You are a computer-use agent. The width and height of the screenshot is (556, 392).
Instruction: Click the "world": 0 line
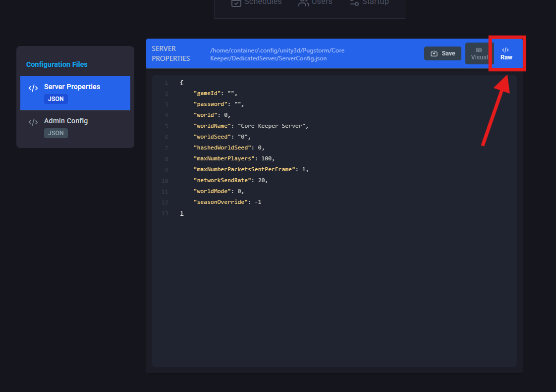[212, 115]
